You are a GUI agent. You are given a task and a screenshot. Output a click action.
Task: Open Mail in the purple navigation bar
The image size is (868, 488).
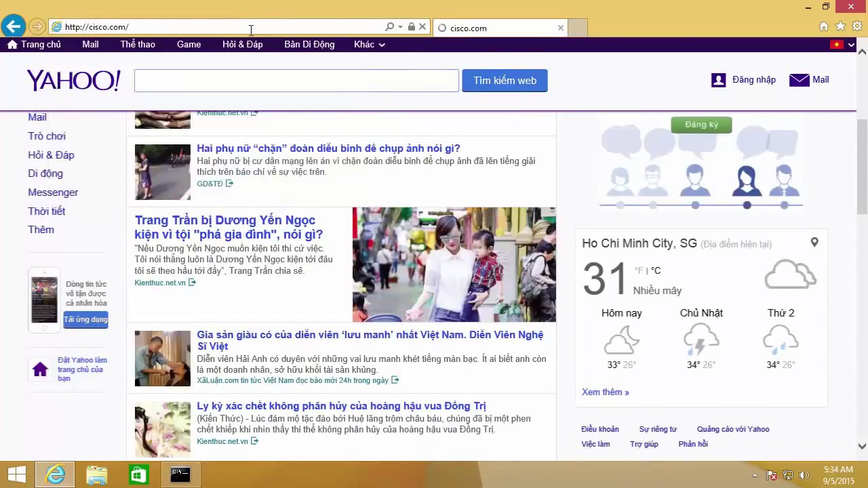click(90, 44)
